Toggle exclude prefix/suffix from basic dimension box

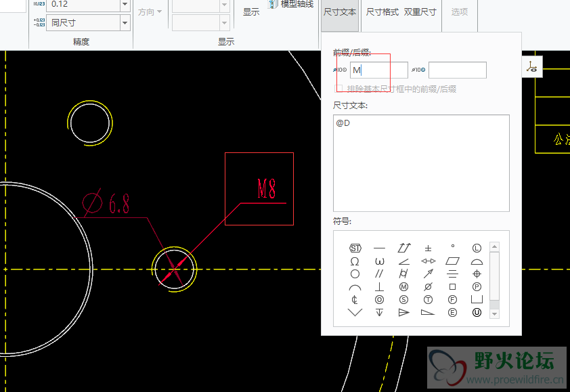pyautogui.click(x=338, y=89)
